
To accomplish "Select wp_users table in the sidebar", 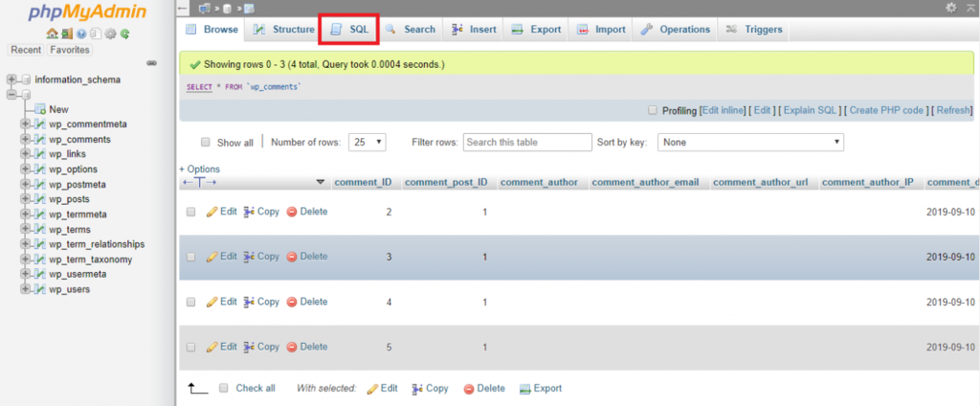I will (70, 289).
